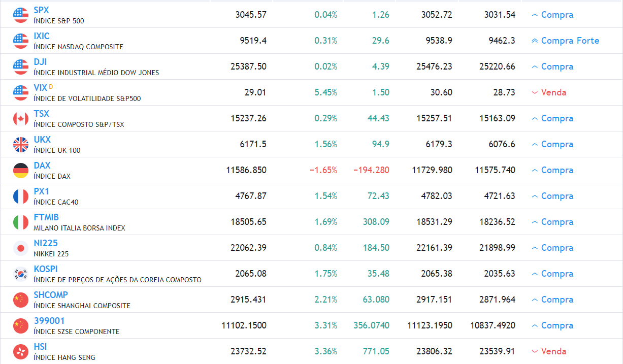Image resolution: width=623 pixels, height=364 pixels.
Task: Click the Japan flag next to NI225
Action: click(20, 248)
